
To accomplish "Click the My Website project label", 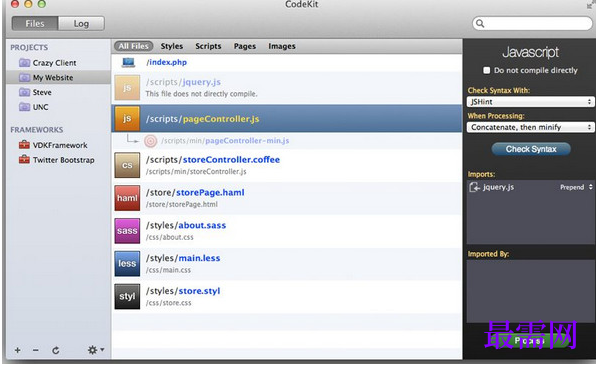I will (53, 78).
